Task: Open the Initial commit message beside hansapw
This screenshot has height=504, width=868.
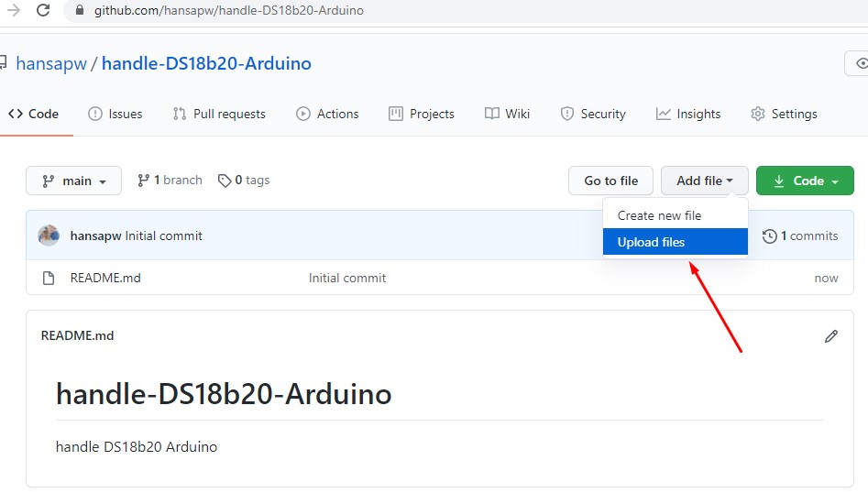Action: click(x=164, y=236)
